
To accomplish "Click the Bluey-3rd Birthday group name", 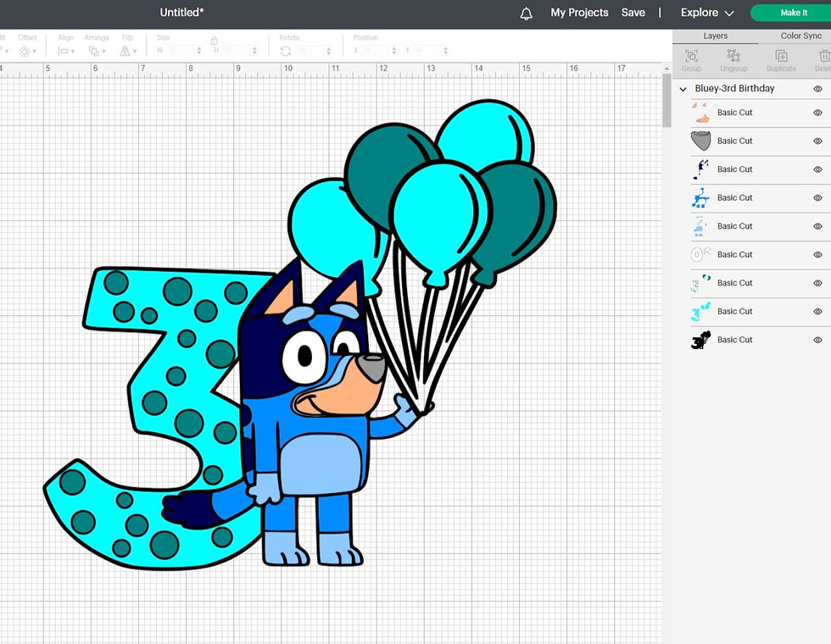I will point(734,88).
